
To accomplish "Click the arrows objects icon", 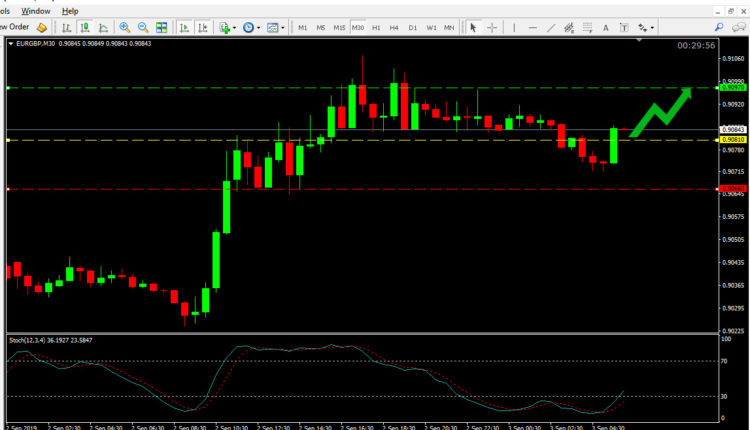I will coord(642,28).
